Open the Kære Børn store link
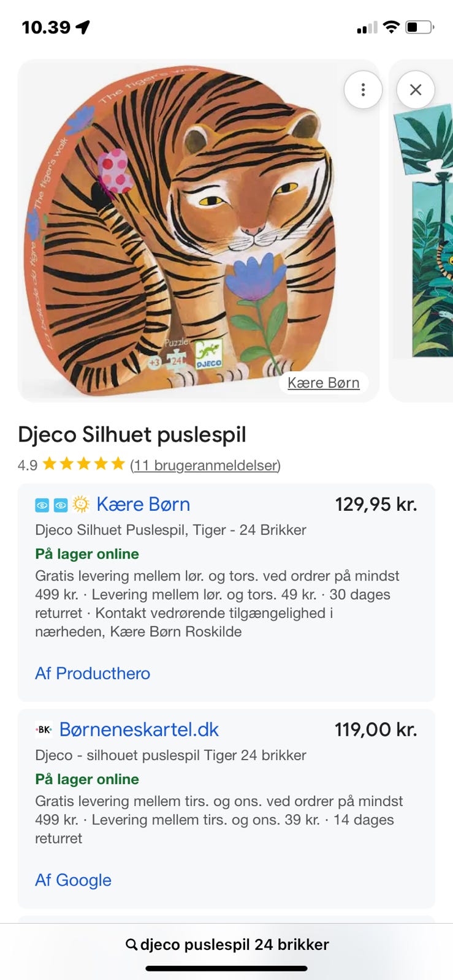The width and height of the screenshot is (453, 980). 143,504
